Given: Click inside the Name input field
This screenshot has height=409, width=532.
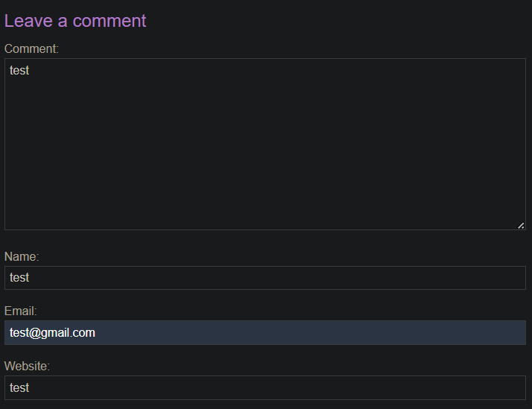Looking at the screenshot, I should point(265,278).
